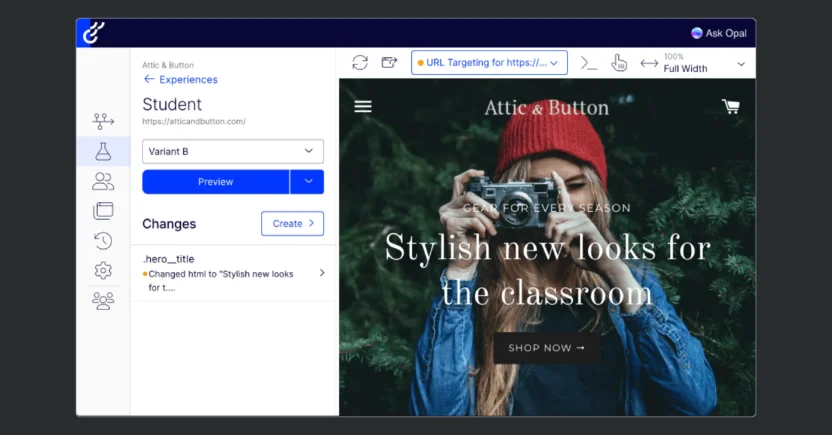Click the blue Preview button
The height and width of the screenshot is (435, 832).
(215, 182)
